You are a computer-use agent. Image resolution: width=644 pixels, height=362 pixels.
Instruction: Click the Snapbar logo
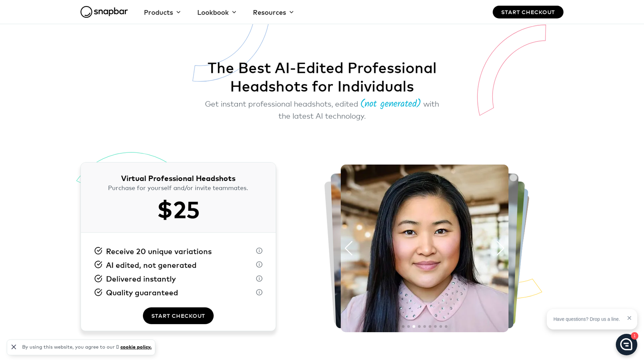[x=104, y=12]
